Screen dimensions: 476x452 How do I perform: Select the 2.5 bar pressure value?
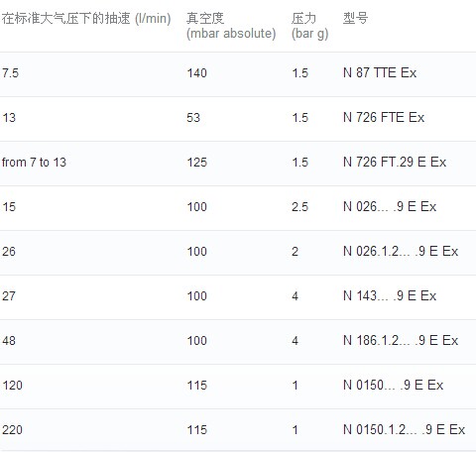click(x=299, y=207)
